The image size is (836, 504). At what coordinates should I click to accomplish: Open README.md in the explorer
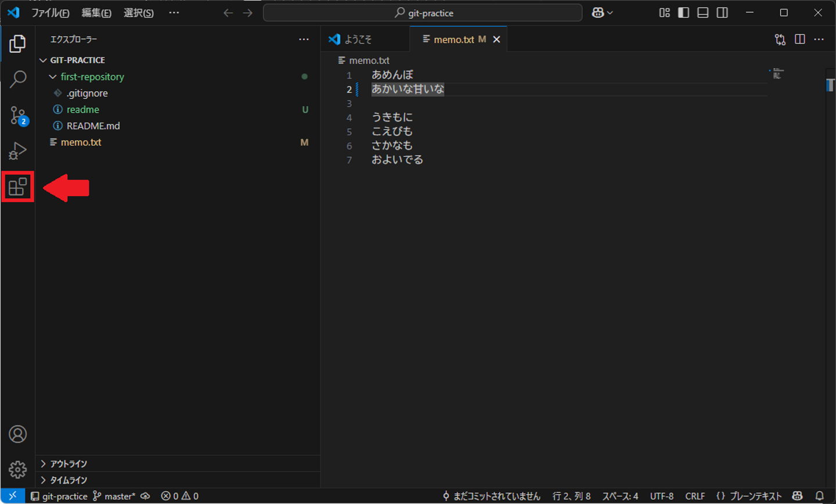point(93,126)
